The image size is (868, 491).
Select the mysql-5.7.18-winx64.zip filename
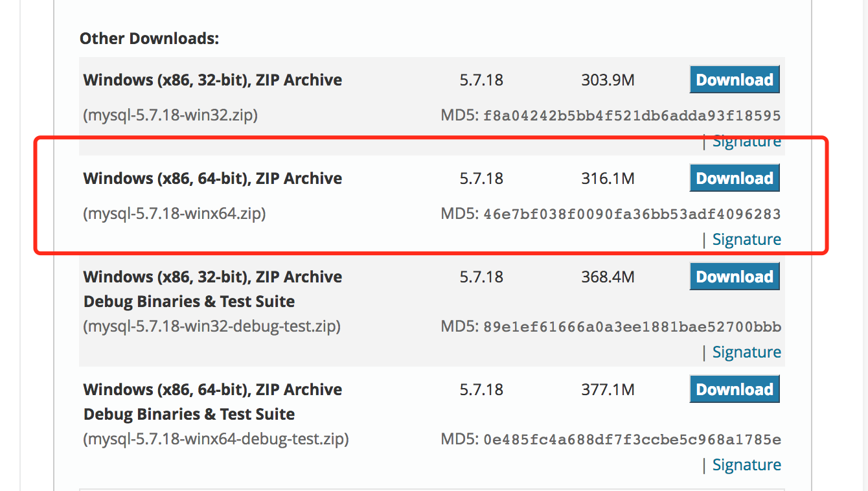pyautogui.click(x=174, y=214)
